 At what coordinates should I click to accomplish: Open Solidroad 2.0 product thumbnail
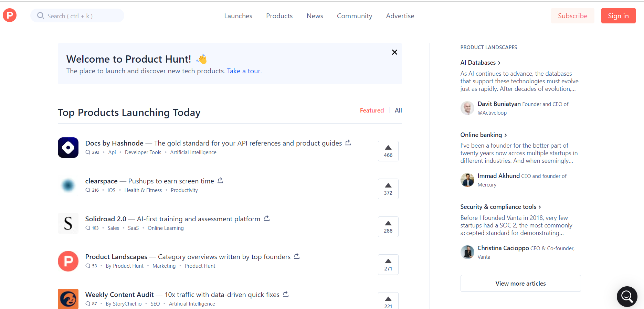coord(68,223)
